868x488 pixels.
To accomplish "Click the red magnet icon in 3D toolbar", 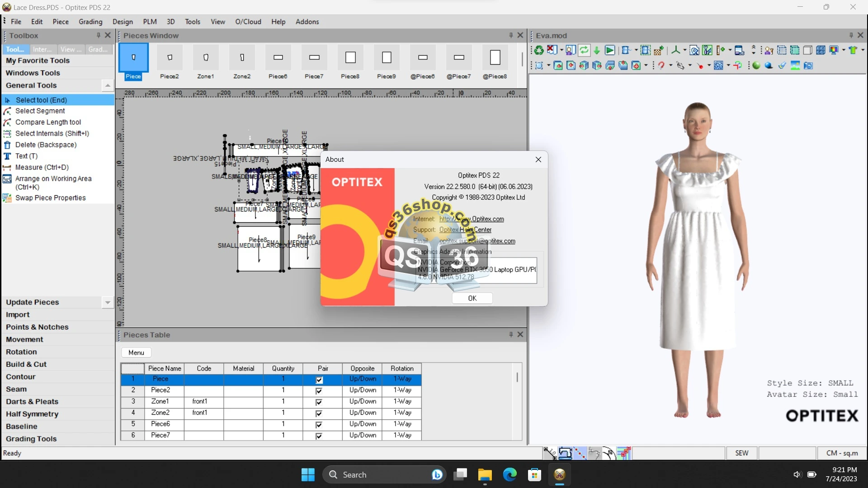I will [x=661, y=66].
